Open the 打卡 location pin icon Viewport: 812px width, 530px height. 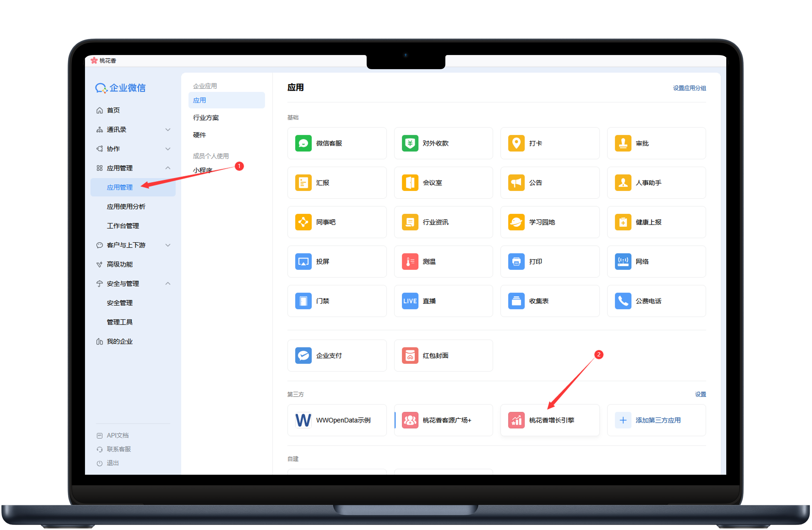516,143
